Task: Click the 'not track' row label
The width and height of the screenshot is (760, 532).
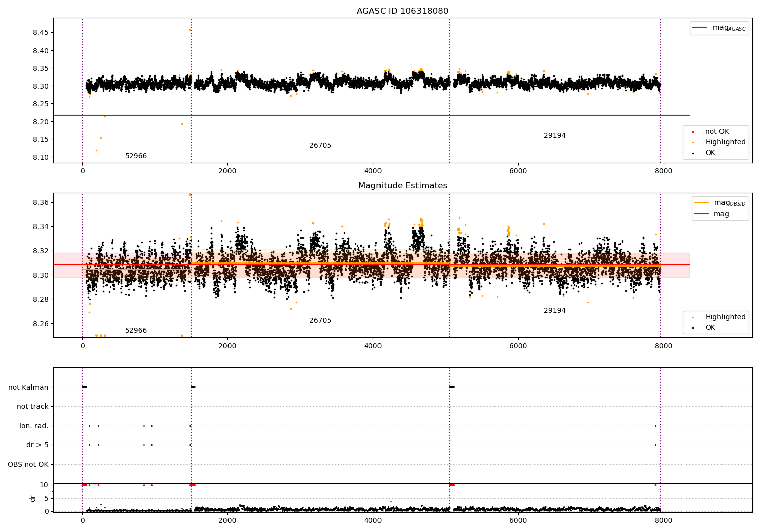Action: point(32,407)
